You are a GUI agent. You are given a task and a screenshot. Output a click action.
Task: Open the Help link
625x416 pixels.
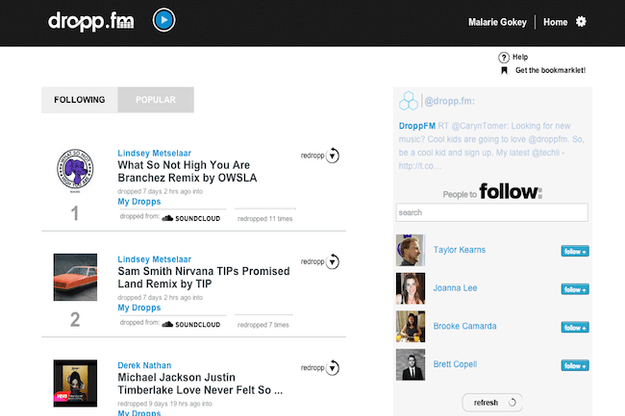(520, 57)
